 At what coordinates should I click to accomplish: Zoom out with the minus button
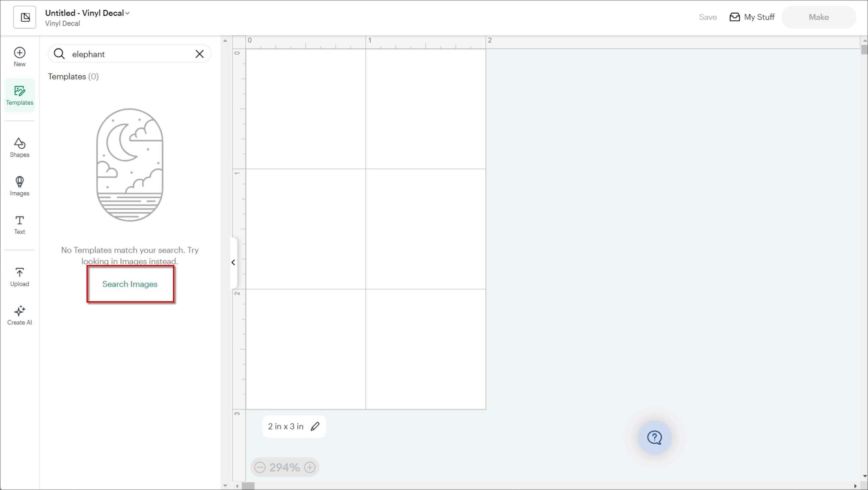tap(260, 467)
